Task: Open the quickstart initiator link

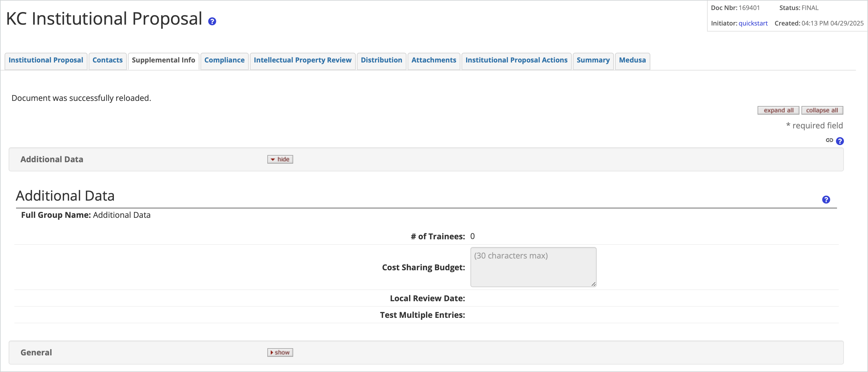Action: click(x=753, y=23)
